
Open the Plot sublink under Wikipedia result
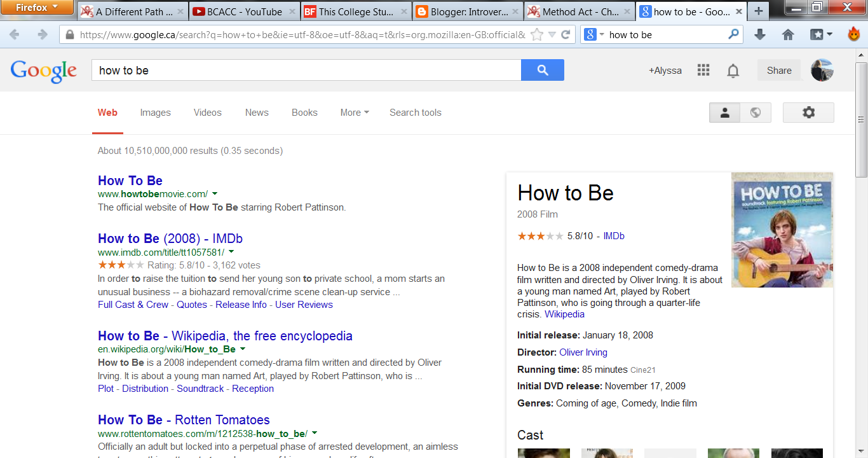[x=106, y=389]
